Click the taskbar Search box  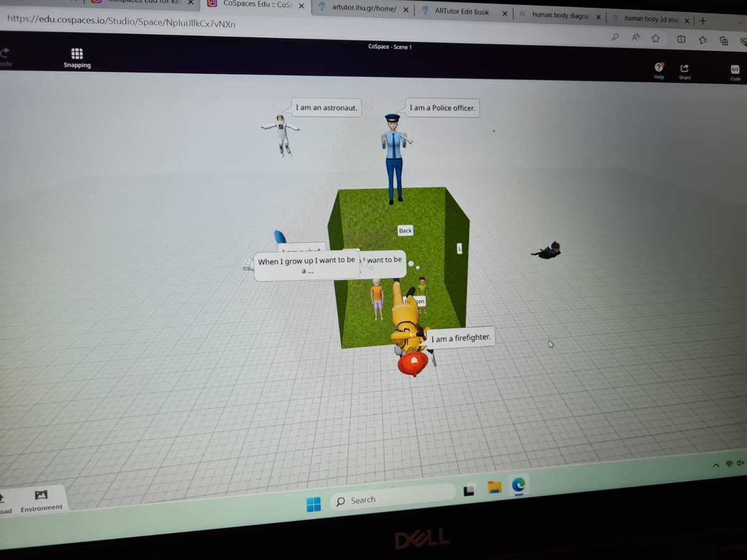click(392, 497)
